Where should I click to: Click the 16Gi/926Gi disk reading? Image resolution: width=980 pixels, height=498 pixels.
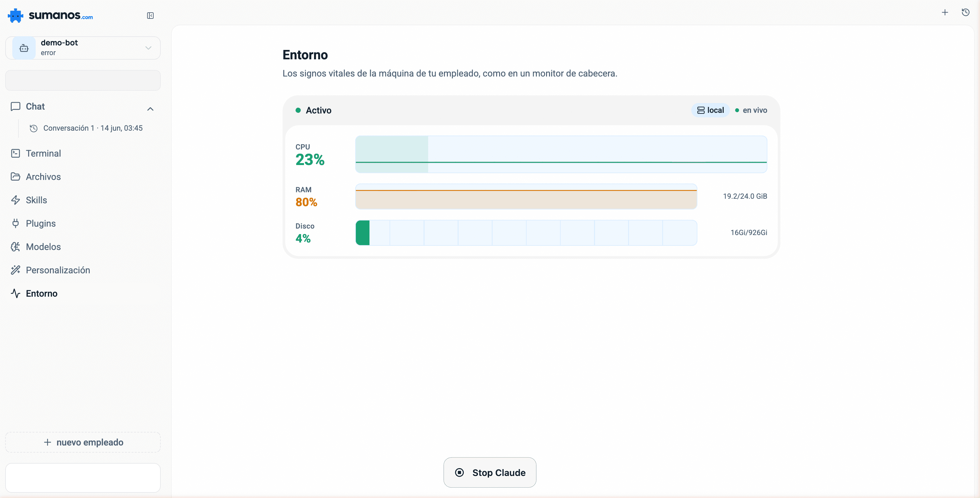pos(749,233)
